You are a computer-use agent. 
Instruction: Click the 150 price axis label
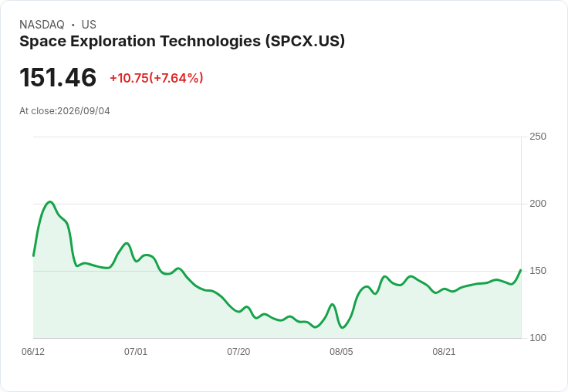538,271
